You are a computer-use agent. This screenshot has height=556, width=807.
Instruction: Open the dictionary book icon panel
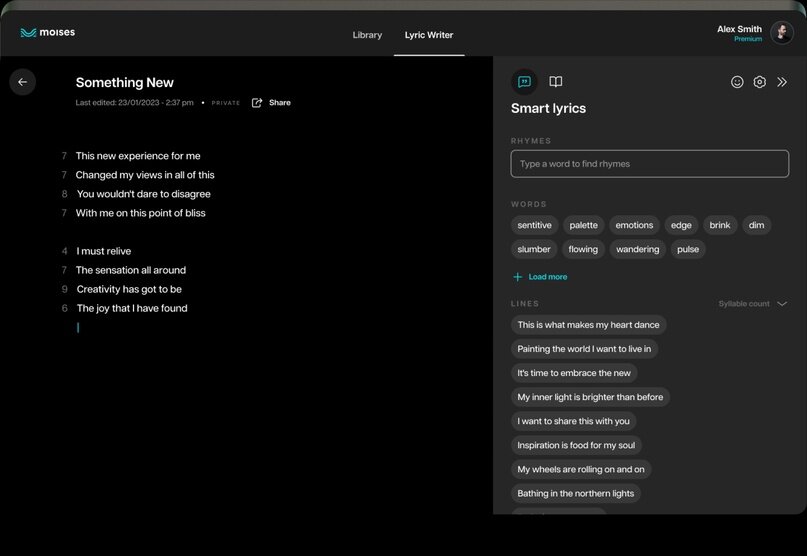click(556, 82)
